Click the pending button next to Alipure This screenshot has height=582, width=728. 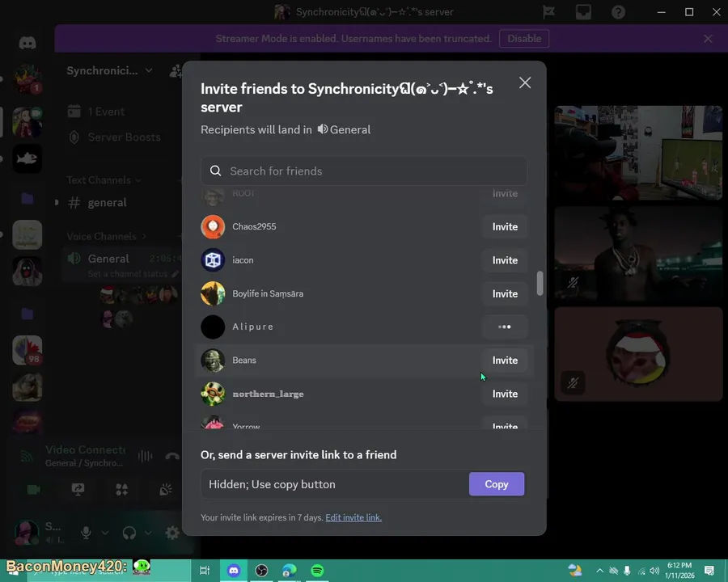point(505,327)
